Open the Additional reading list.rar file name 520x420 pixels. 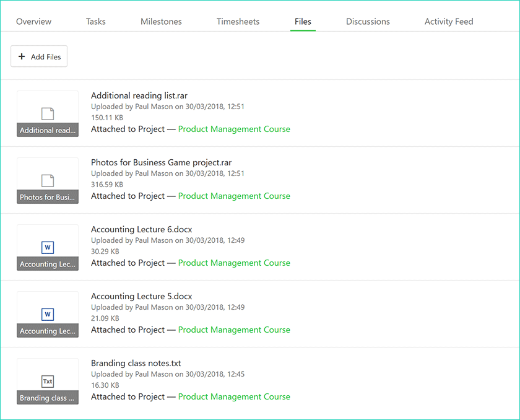139,95
